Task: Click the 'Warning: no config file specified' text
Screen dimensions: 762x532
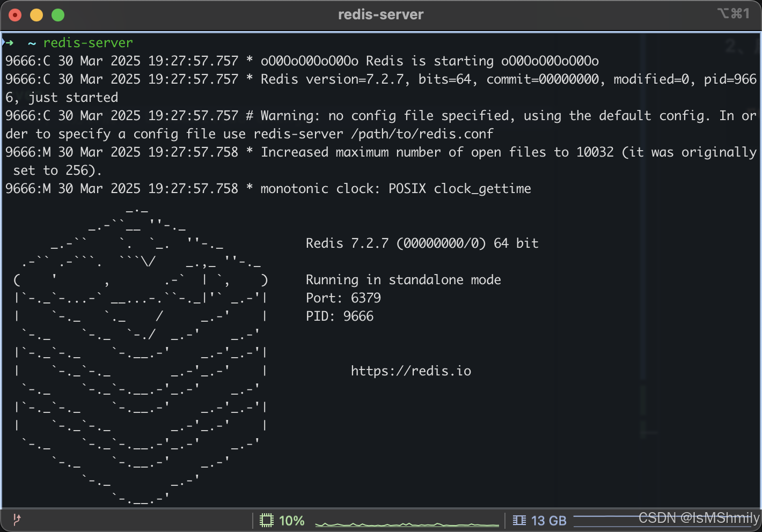Action: point(385,116)
